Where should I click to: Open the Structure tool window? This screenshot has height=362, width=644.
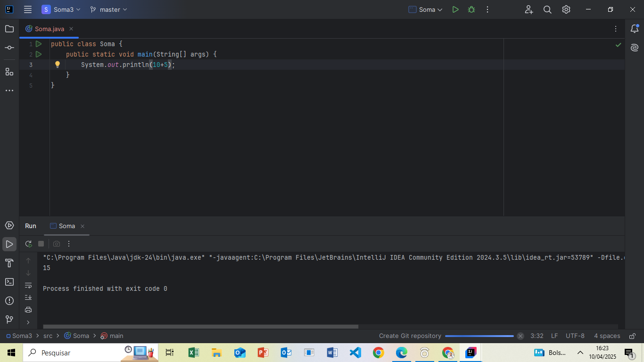point(9,72)
